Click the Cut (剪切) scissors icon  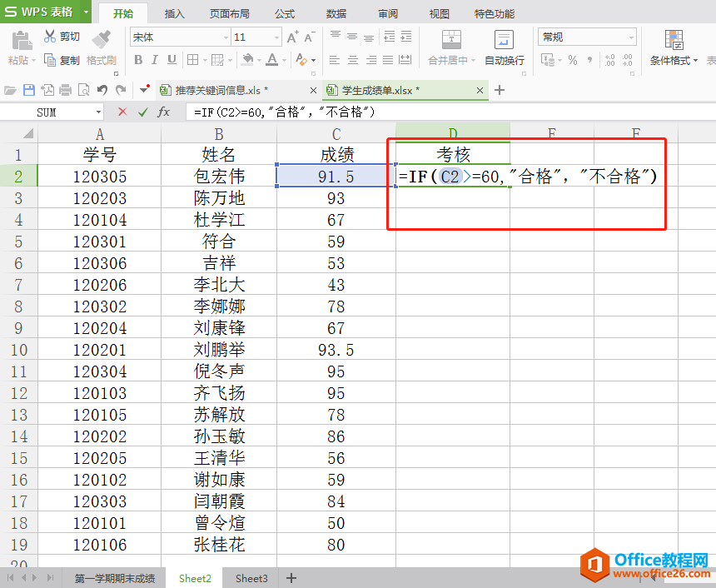coord(49,36)
